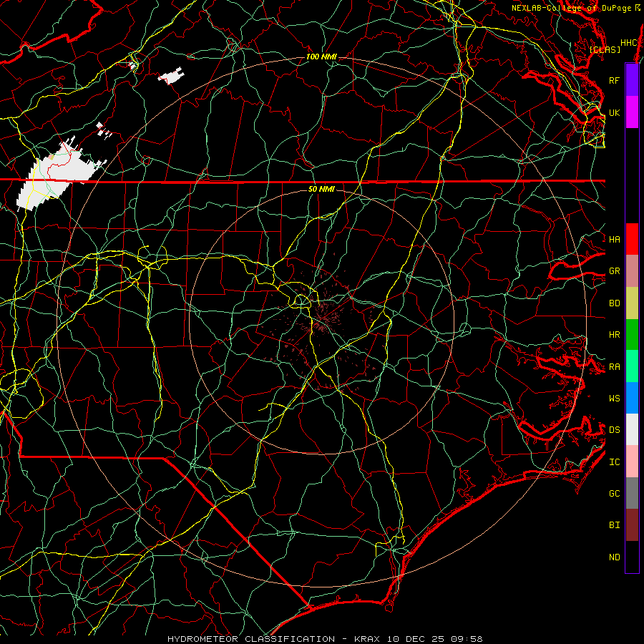Click the ND black legend swatch
Image resolution: width=644 pixels, height=644 pixels.
[632, 557]
